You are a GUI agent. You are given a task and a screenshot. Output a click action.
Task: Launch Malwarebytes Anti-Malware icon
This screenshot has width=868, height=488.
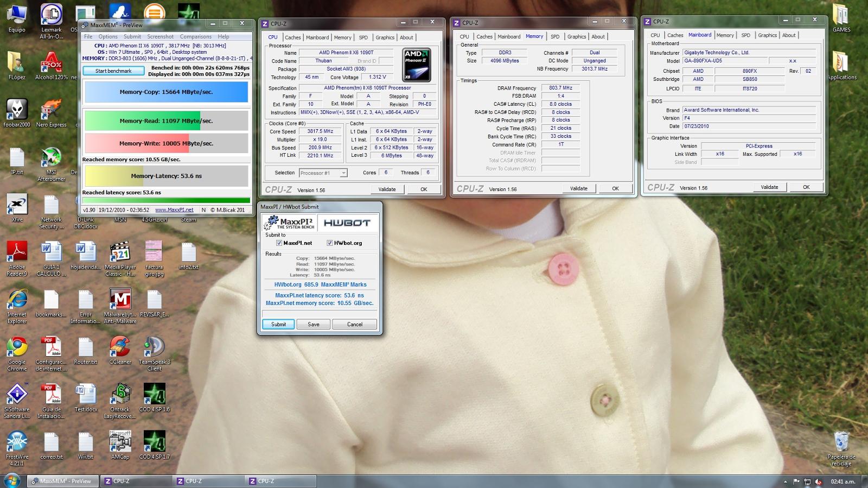(x=120, y=307)
